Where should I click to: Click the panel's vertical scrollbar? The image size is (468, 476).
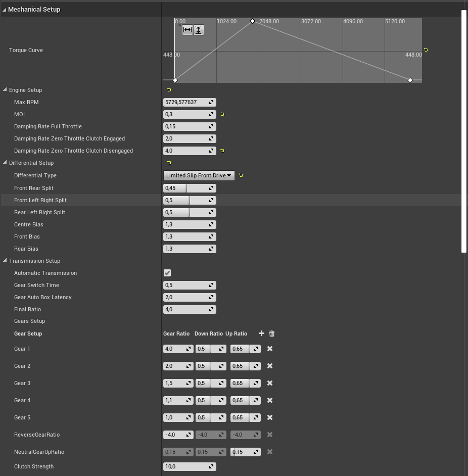tap(464, 131)
